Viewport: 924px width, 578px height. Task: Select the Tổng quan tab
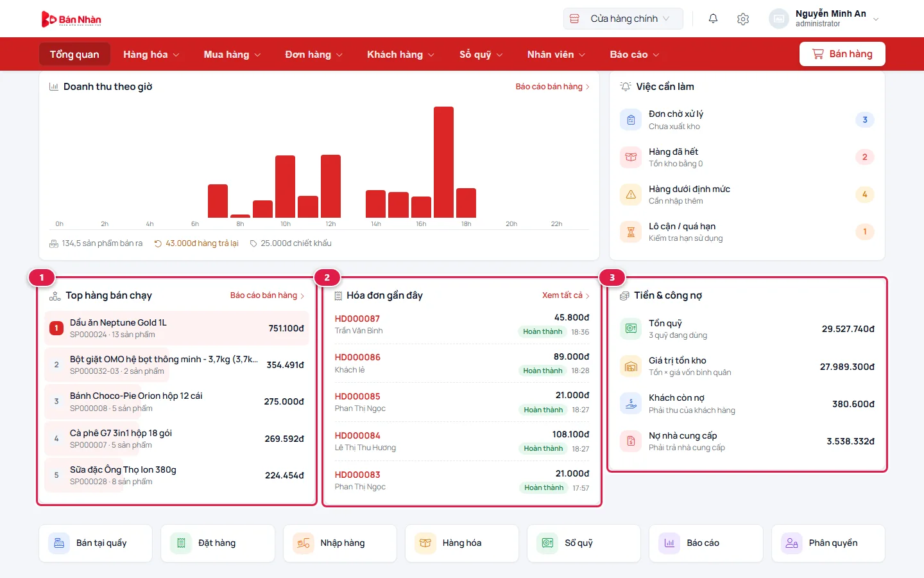pos(74,55)
